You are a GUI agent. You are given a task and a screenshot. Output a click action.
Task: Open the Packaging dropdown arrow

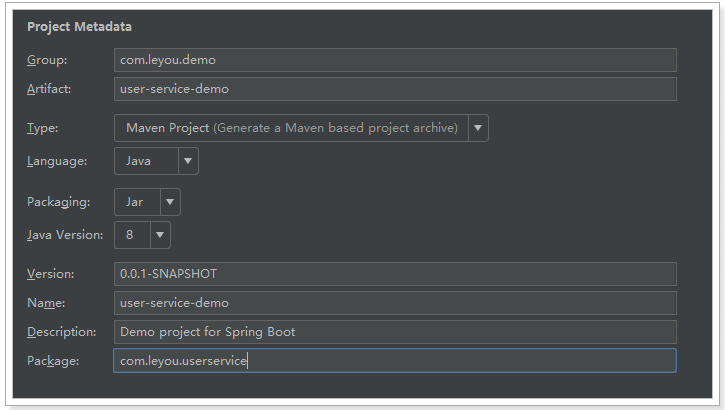170,202
